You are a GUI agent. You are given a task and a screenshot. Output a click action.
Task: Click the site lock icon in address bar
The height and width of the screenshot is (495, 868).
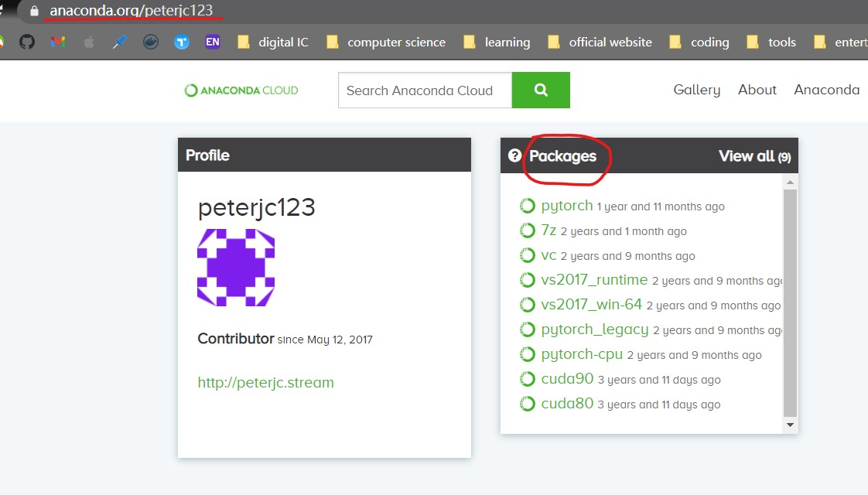click(34, 11)
